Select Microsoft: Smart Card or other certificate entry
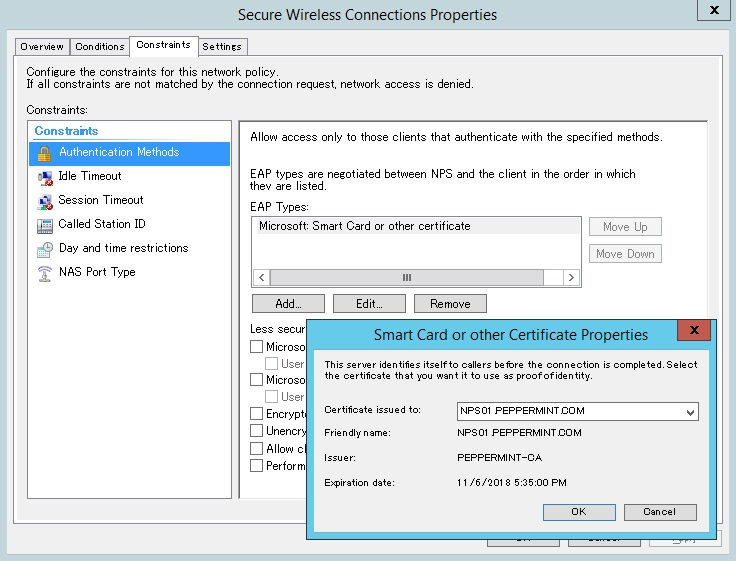The image size is (736, 561). click(364, 227)
